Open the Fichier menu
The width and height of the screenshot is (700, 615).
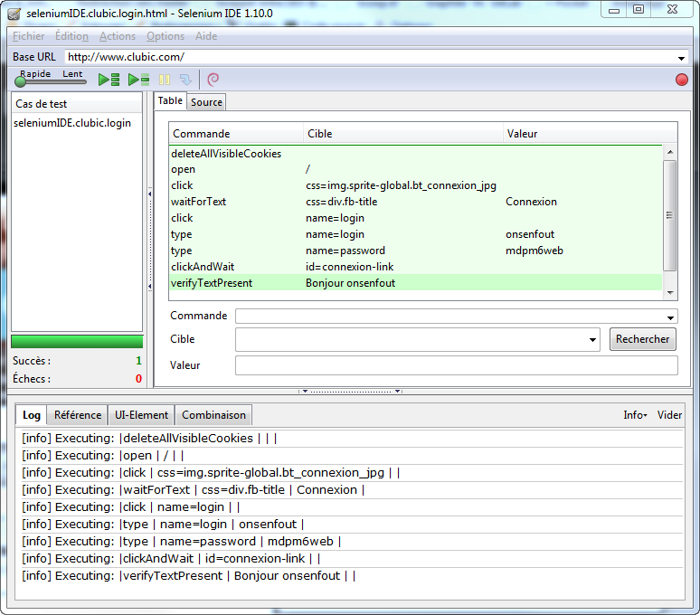29,36
